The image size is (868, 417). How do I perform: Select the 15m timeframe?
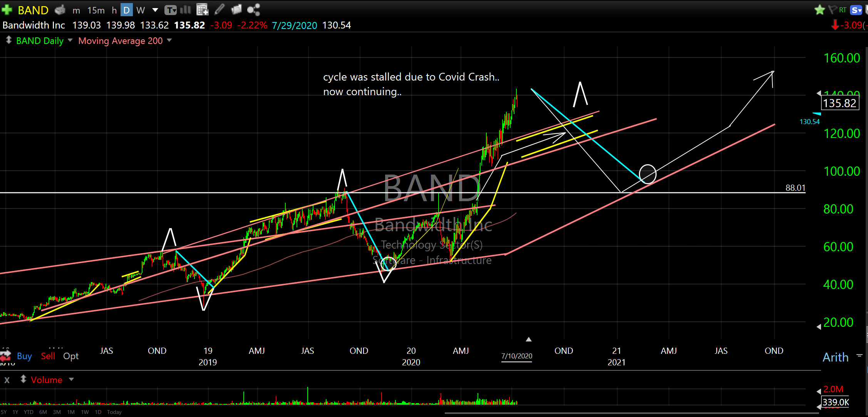(x=96, y=10)
